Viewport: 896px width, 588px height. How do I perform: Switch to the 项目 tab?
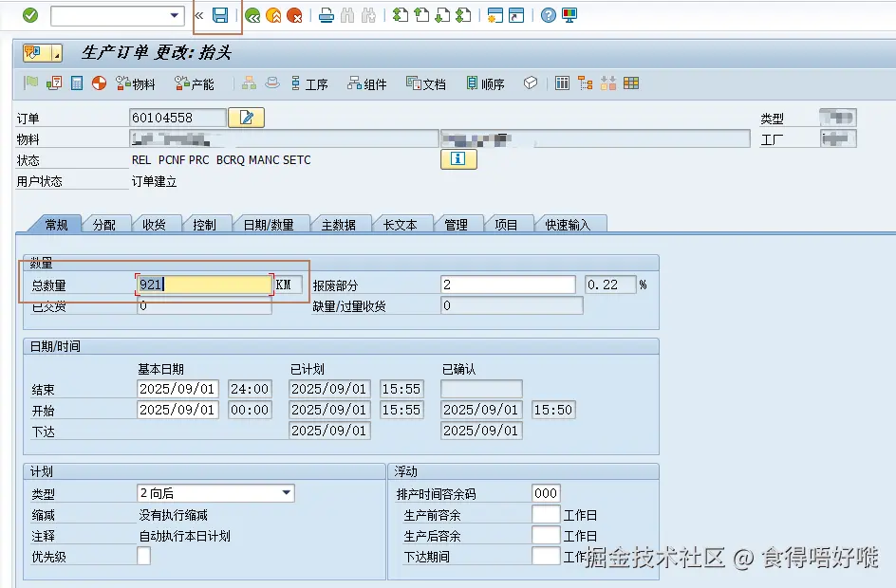(506, 225)
